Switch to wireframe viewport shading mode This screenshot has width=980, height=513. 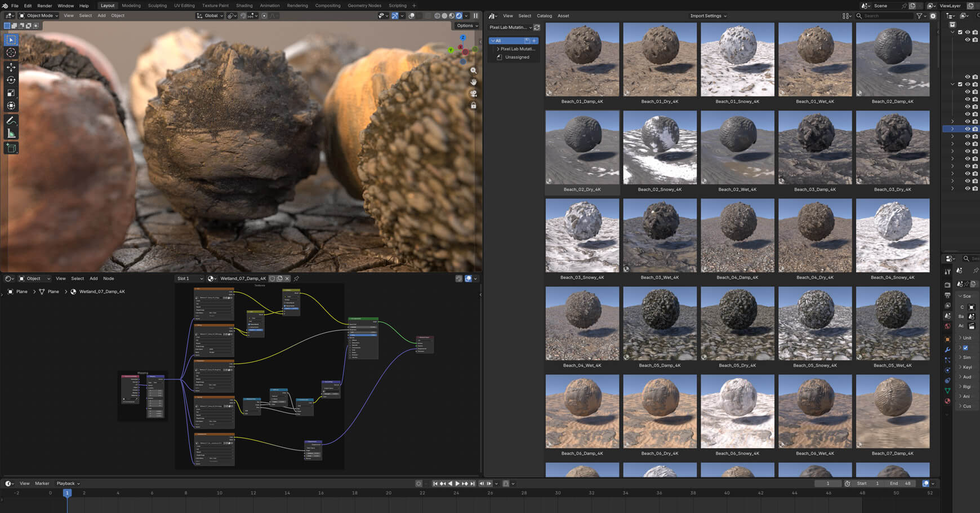coord(437,16)
